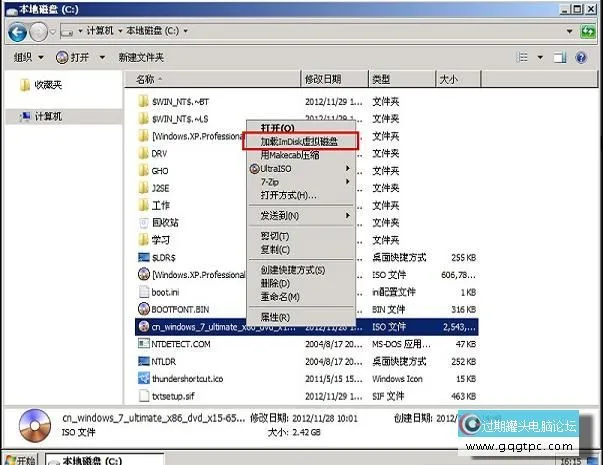Open recent pages dropdown beside Forward
This screenshot has width=603, height=465.
tap(53, 32)
